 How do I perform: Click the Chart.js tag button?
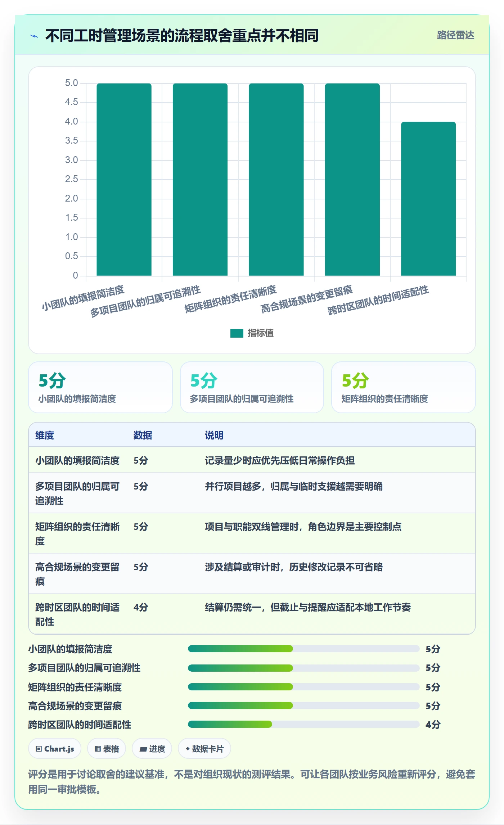[55, 749]
